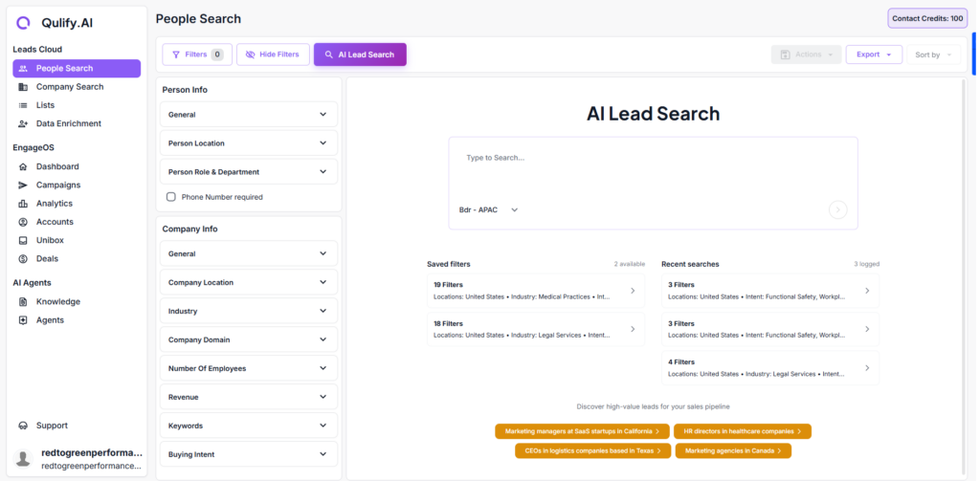Click the Dashboard home icon

pyautogui.click(x=23, y=166)
